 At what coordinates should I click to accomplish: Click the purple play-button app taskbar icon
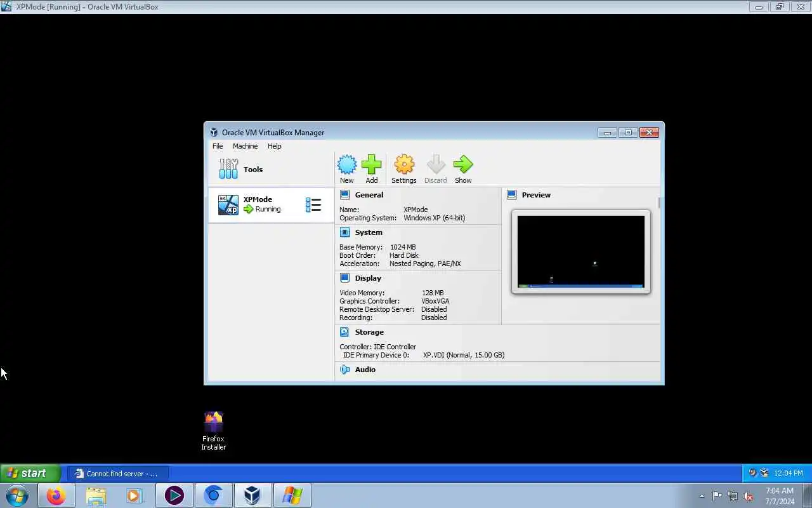pyautogui.click(x=174, y=495)
